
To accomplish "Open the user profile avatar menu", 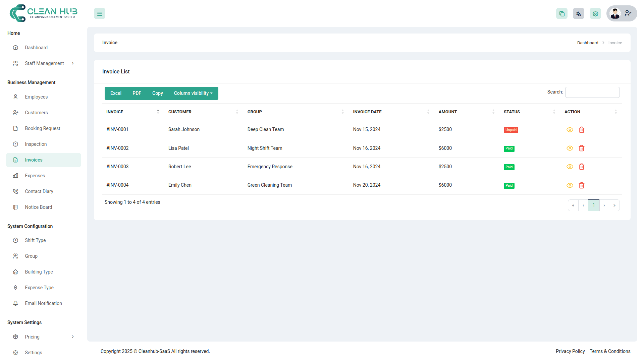I will 615,13.
